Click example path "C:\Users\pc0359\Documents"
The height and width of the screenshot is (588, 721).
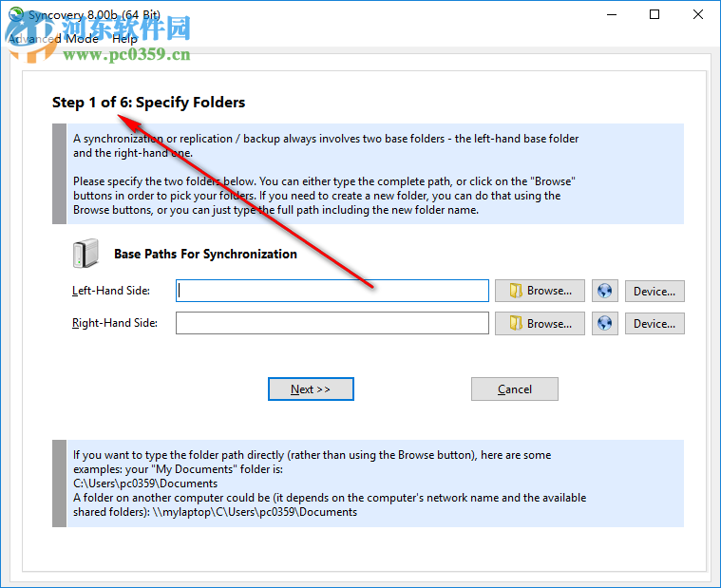pos(145,484)
